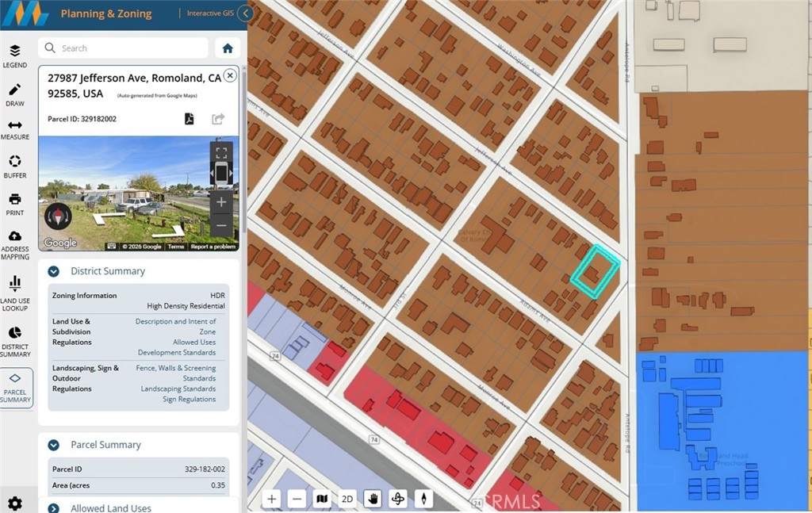Open settings gear at sidebar bottom
The image size is (812, 513).
(15, 503)
